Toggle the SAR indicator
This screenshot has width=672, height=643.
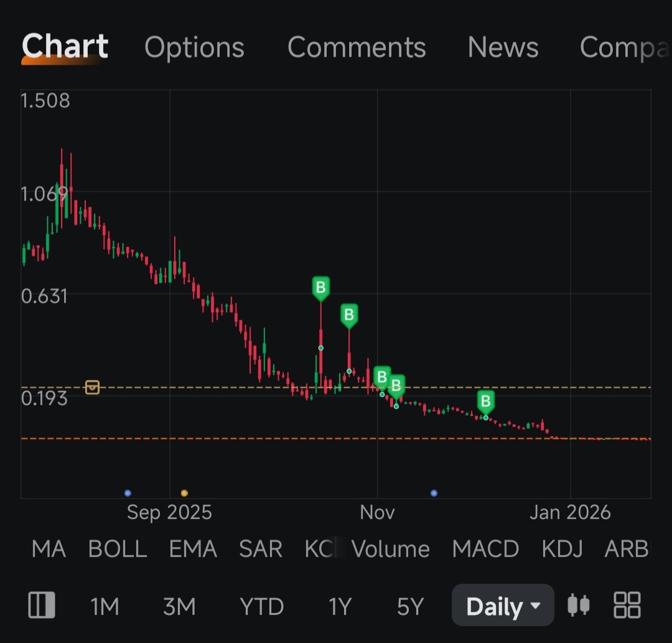click(261, 548)
